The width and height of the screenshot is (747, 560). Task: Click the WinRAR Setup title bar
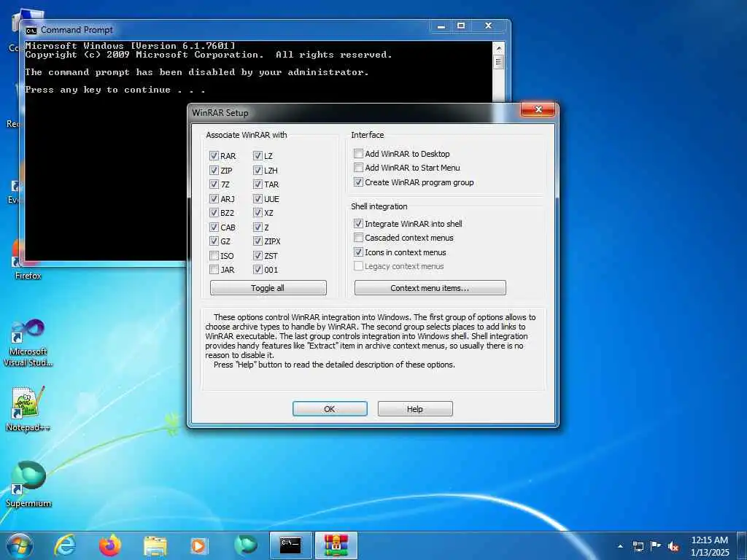(x=352, y=113)
